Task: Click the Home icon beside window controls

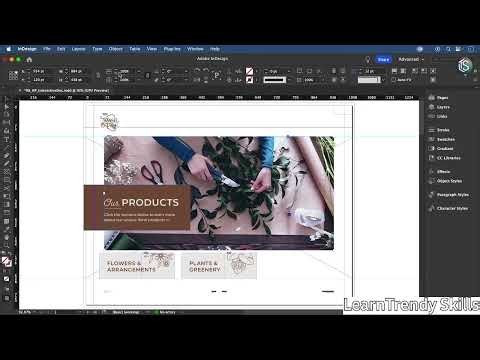Action: point(29,60)
